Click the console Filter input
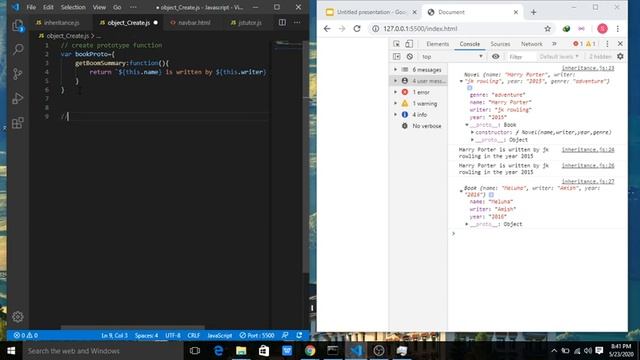 [x=520, y=57]
